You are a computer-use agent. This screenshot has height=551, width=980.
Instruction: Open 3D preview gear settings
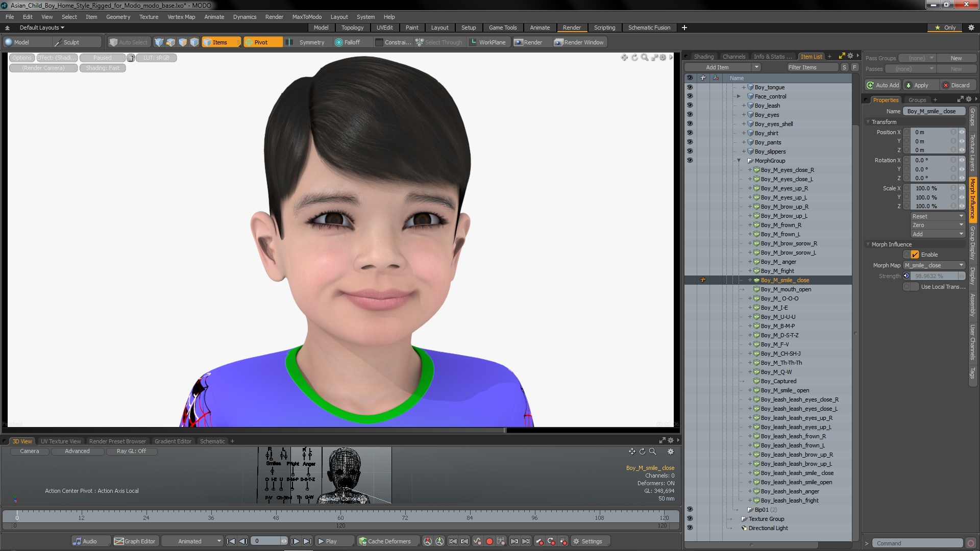click(671, 452)
